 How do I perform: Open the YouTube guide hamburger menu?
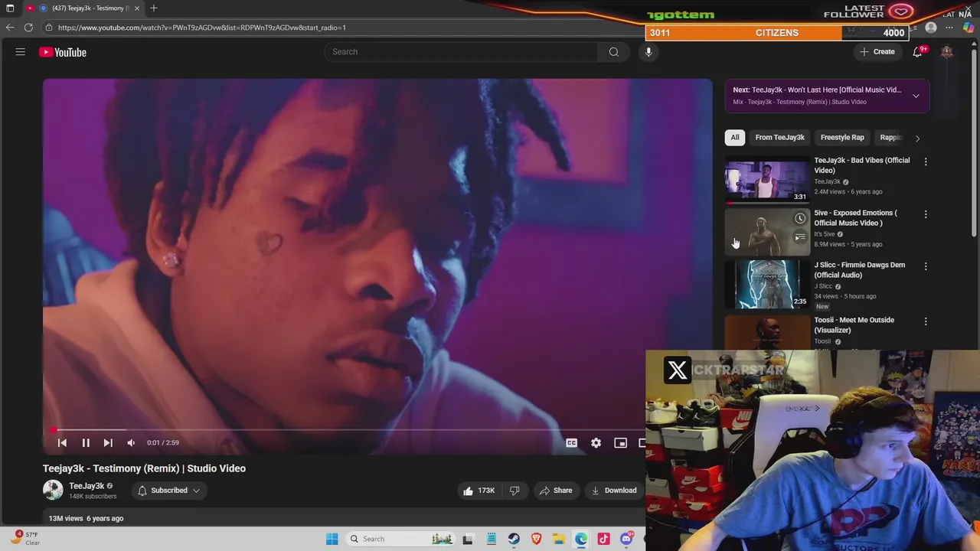pyautogui.click(x=21, y=52)
